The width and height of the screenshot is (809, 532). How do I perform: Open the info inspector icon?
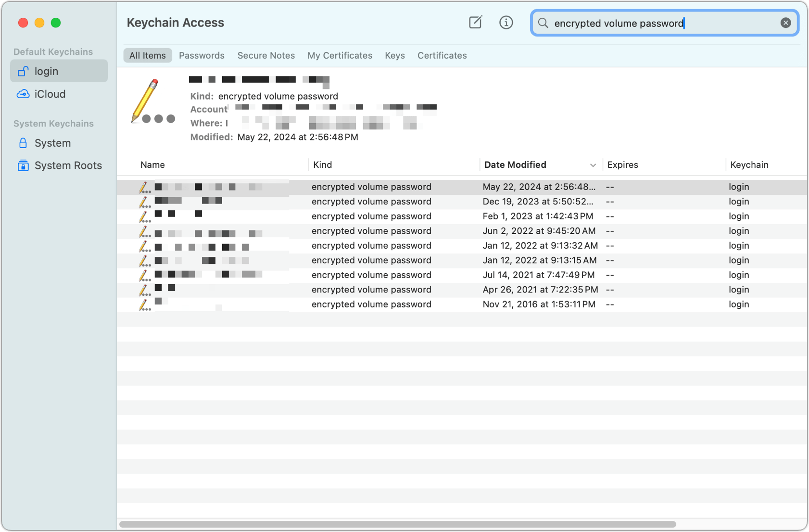pos(506,23)
